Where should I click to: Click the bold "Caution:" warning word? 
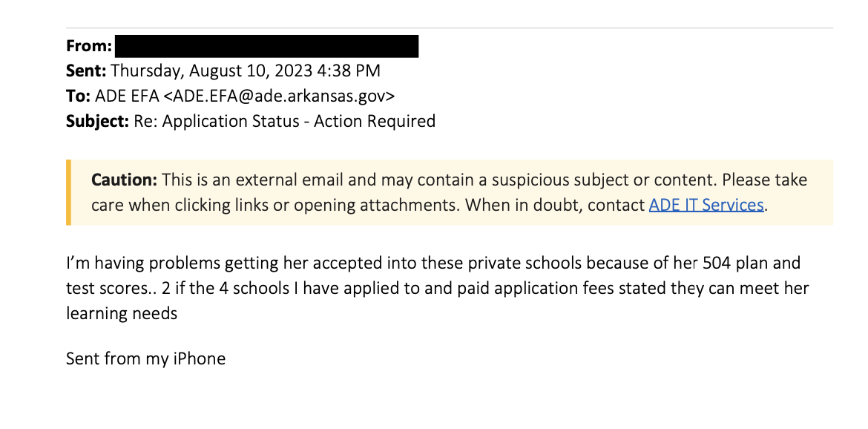click(x=124, y=180)
